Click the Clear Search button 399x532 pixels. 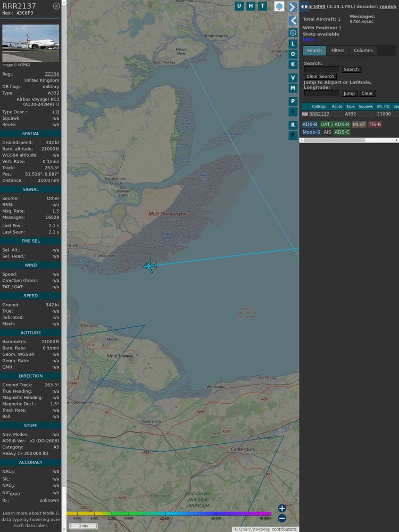320,76
